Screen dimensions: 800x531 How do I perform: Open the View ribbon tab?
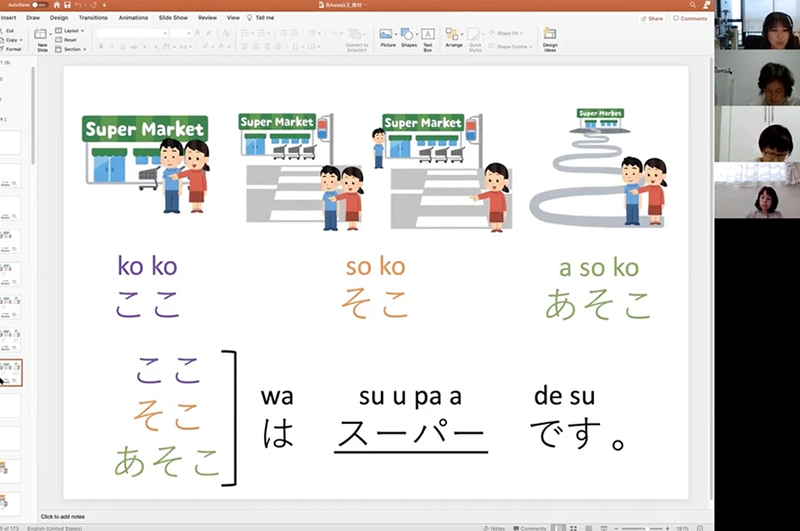tap(233, 17)
